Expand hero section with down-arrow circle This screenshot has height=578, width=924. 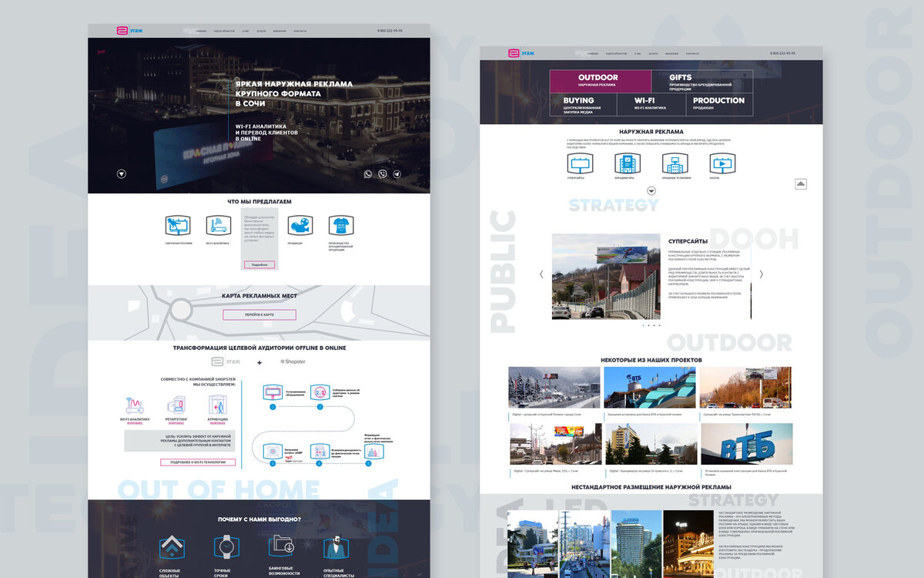pos(121,174)
